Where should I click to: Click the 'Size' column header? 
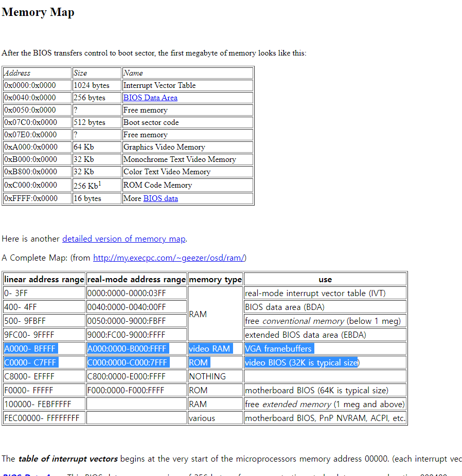click(x=97, y=73)
